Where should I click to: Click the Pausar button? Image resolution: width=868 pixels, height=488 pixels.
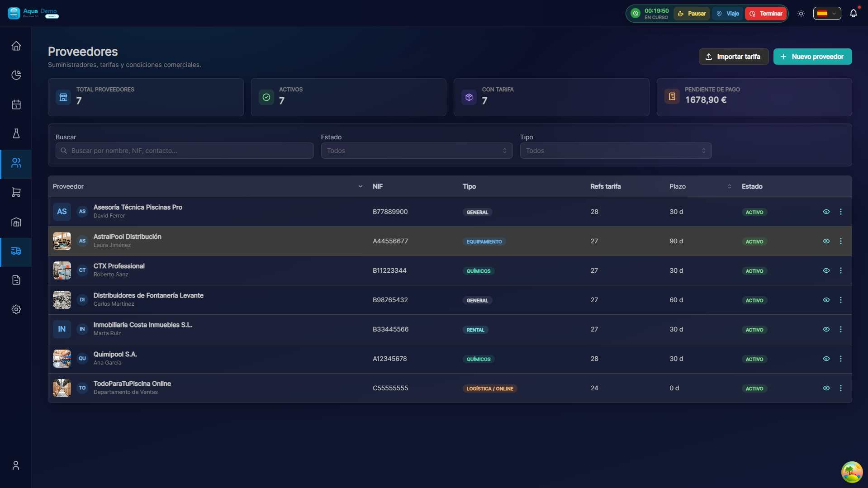click(x=692, y=14)
